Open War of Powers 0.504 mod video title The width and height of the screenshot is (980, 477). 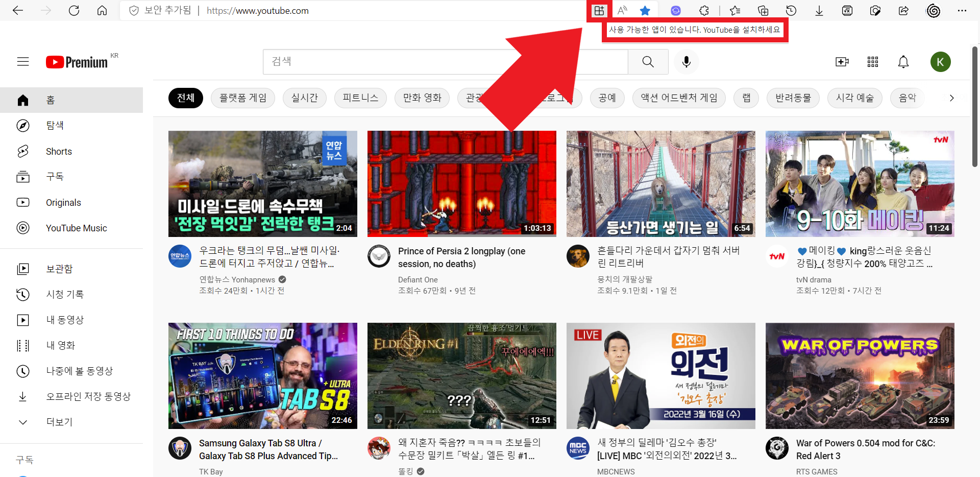coord(866,449)
